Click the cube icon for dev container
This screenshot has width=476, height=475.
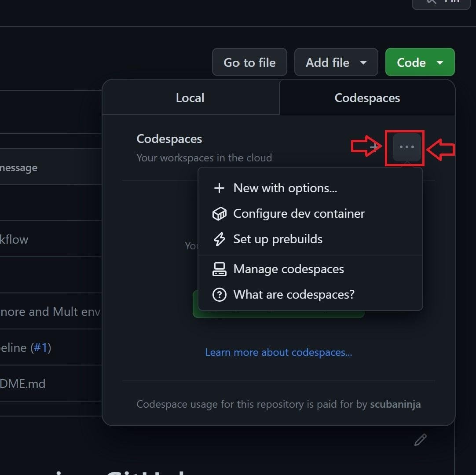pyautogui.click(x=219, y=214)
